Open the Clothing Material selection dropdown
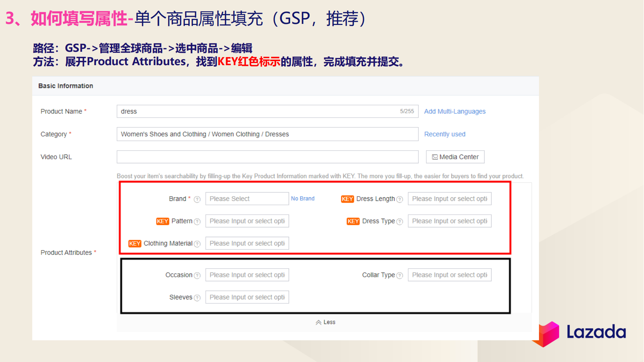644x362 pixels. (247, 243)
